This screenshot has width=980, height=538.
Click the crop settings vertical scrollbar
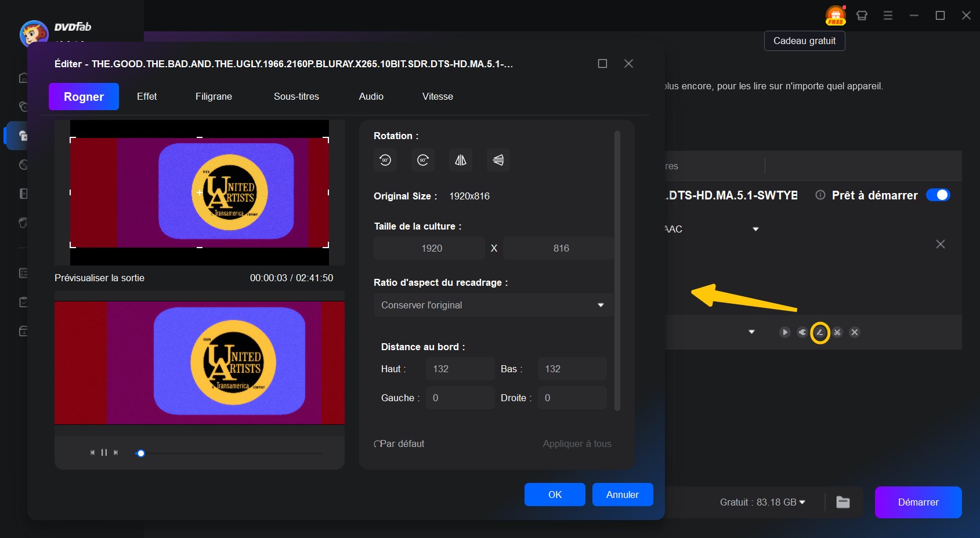click(617, 270)
